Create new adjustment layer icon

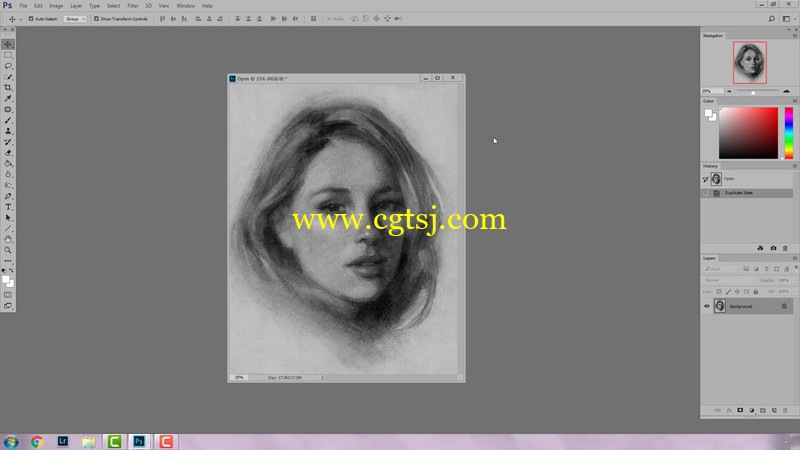pyautogui.click(x=752, y=410)
